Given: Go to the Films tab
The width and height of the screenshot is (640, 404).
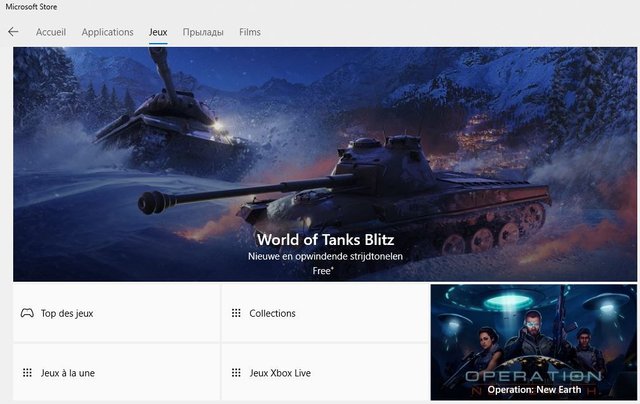Looking at the screenshot, I should (250, 32).
